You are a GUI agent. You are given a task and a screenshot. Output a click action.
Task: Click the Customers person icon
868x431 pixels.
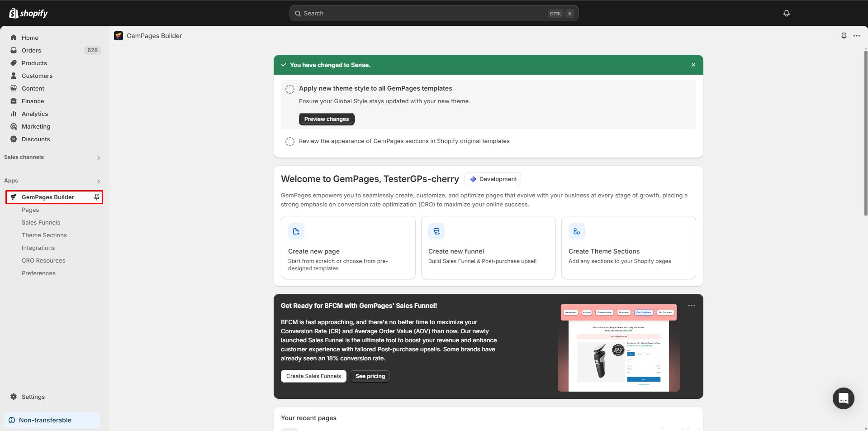(x=14, y=76)
